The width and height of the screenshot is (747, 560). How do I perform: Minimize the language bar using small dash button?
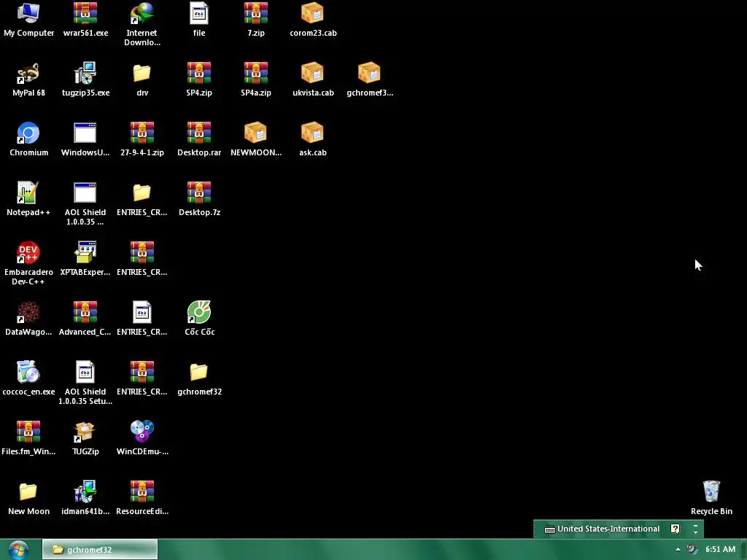695,525
